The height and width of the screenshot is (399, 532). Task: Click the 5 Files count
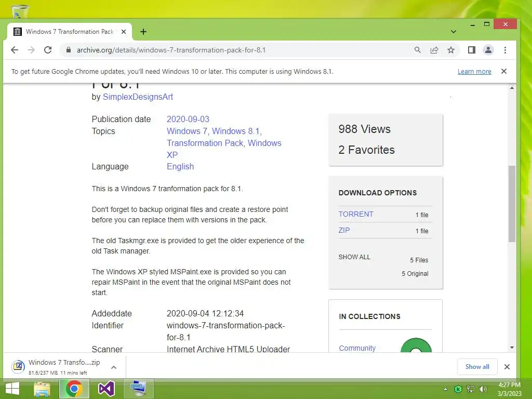point(419,260)
